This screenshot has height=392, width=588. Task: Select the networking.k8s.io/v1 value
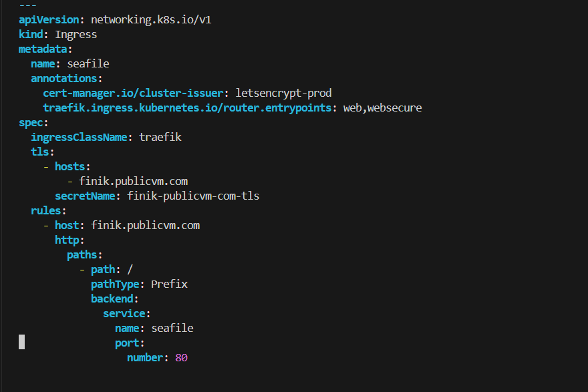151,20
